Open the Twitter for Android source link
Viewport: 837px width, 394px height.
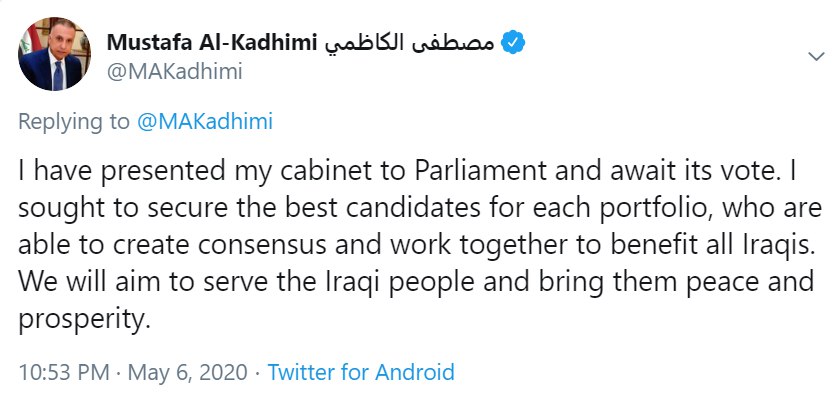pos(361,372)
